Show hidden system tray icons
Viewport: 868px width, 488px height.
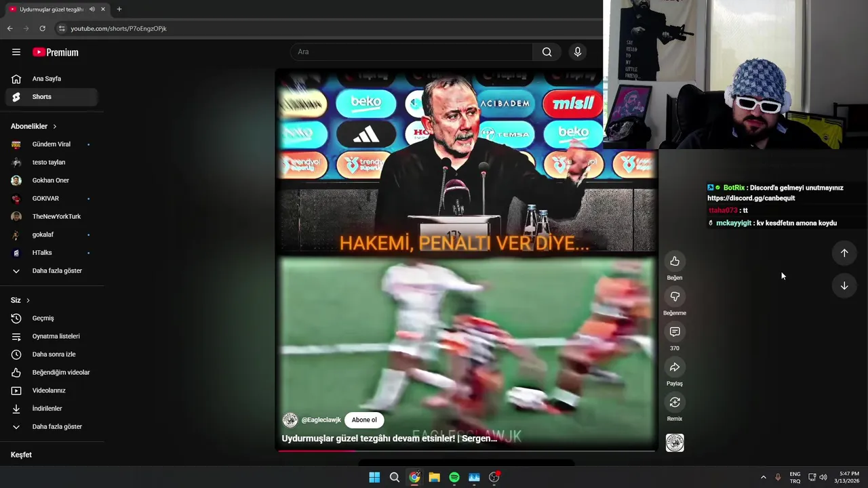pyautogui.click(x=764, y=477)
